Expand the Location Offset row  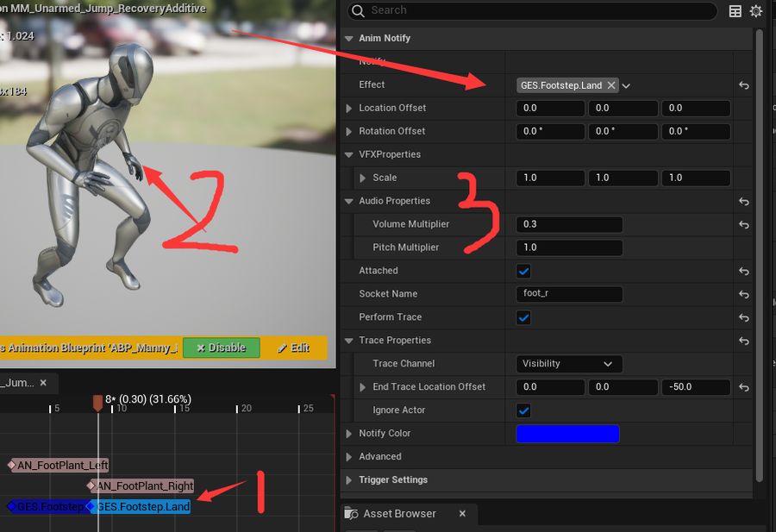[349, 109]
